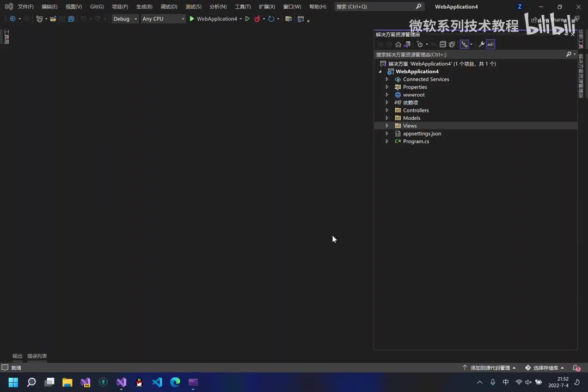Click the notifications bell in status bar
Screen dimensions: 588x392
point(577,368)
